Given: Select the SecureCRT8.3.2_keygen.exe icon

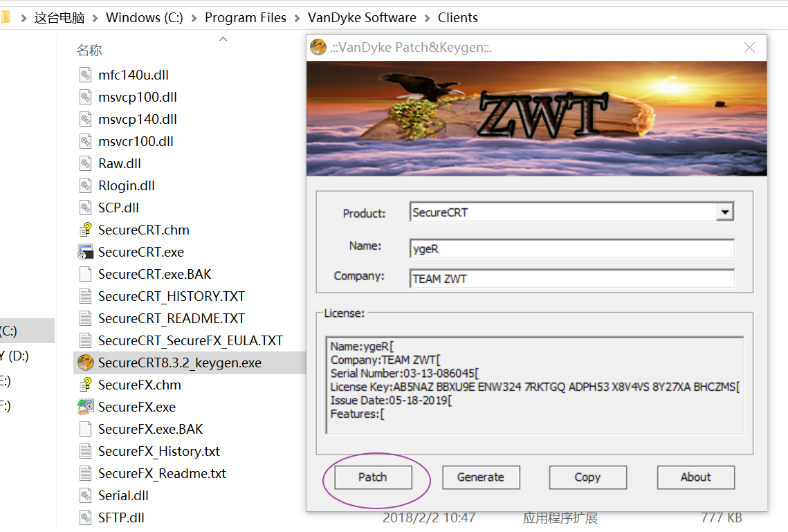Looking at the screenshot, I should click(84, 362).
